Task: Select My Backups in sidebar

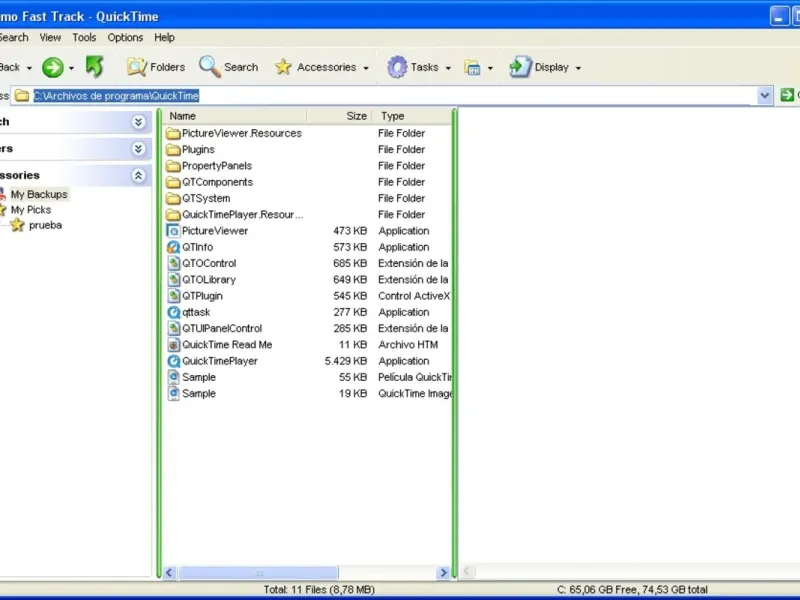Action: (x=39, y=194)
